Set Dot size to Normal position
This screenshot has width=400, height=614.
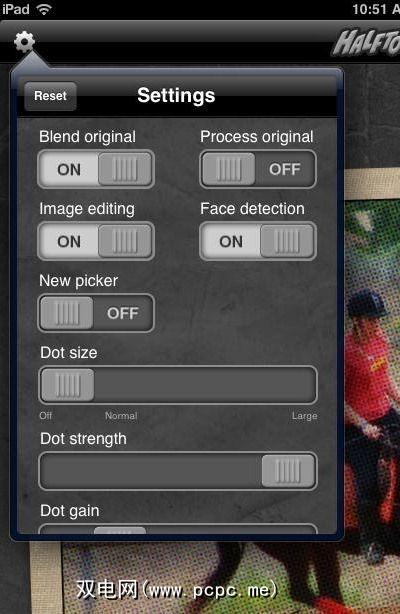[x=121, y=385]
